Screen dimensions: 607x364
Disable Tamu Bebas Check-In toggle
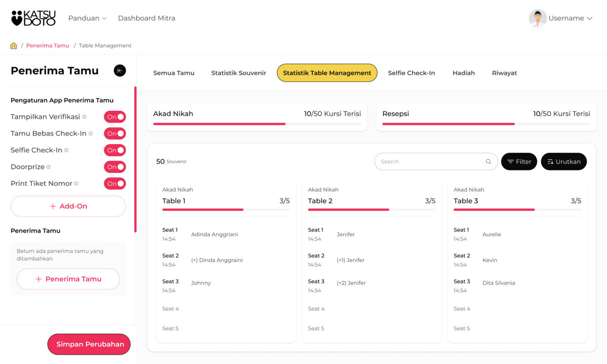tap(115, 133)
